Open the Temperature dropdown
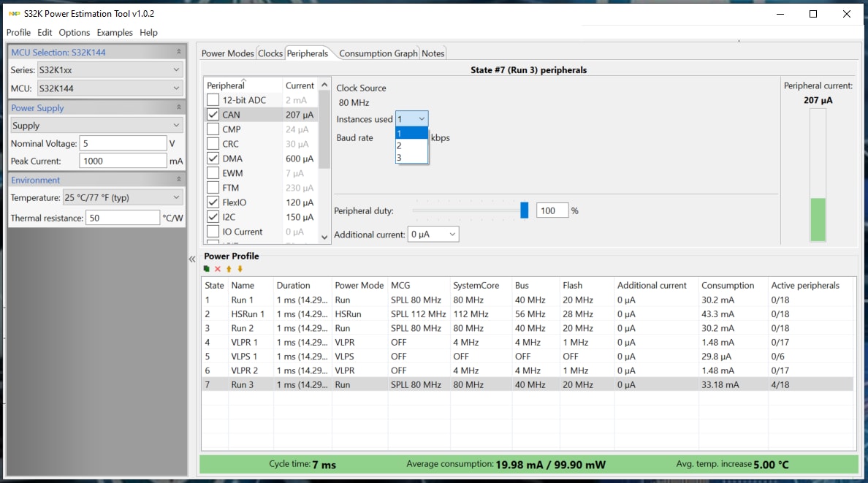 (x=122, y=197)
